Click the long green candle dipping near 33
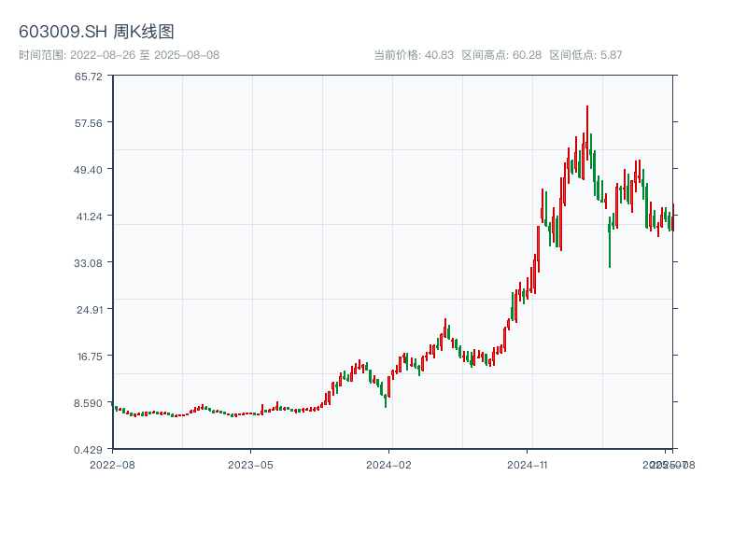This screenshot has width=747, height=560. [x=610, y=243]
